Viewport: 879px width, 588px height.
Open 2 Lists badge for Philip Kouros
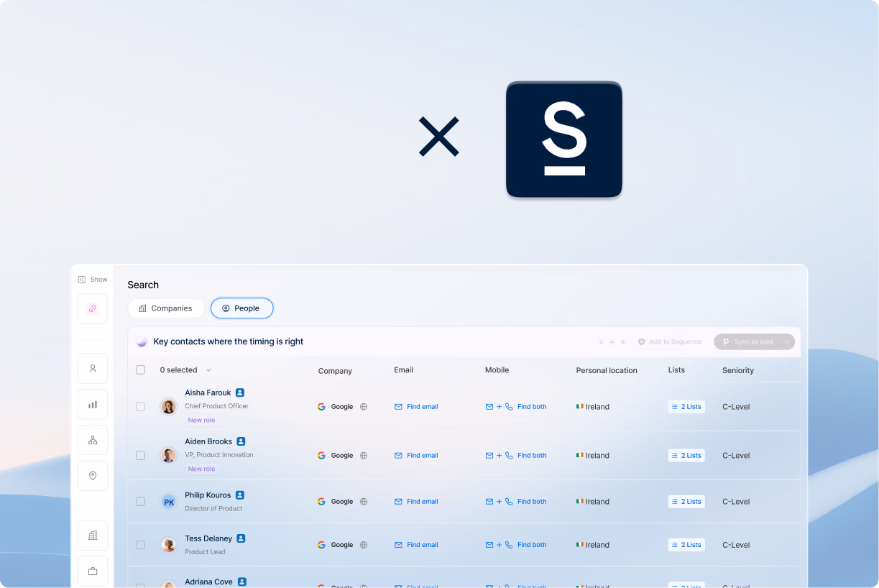coord(686,502)
